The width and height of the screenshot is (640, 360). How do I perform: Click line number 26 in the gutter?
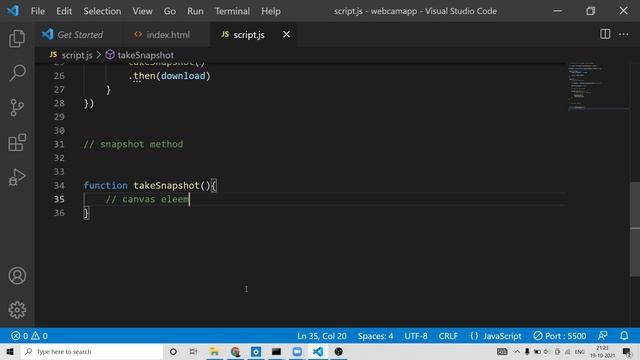click(59, 76)
